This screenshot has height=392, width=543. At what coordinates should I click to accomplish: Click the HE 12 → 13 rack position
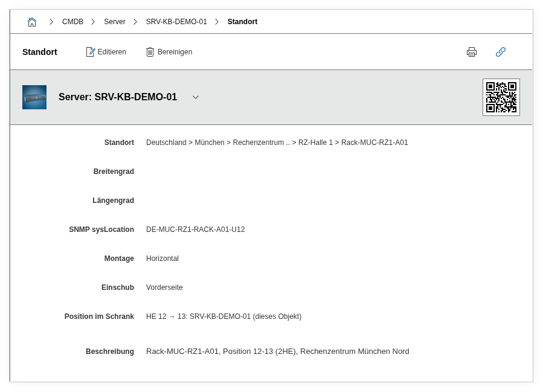coord(223,316)
